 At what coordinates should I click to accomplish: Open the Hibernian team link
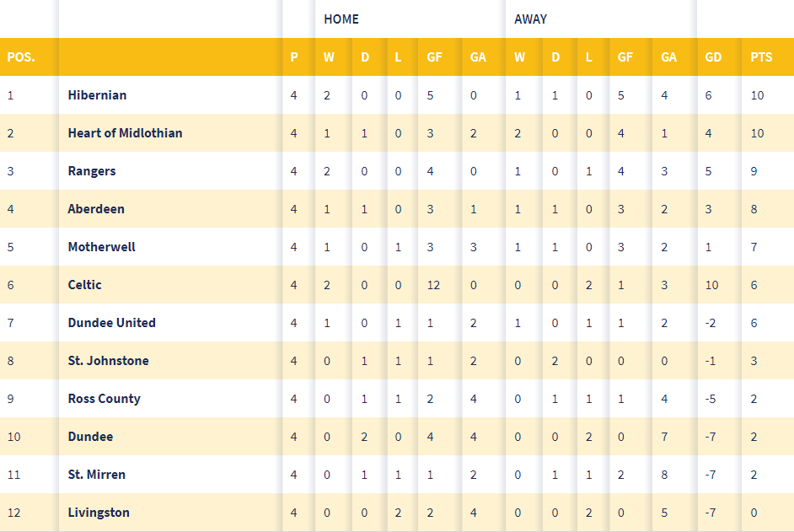tap(97, 95)
